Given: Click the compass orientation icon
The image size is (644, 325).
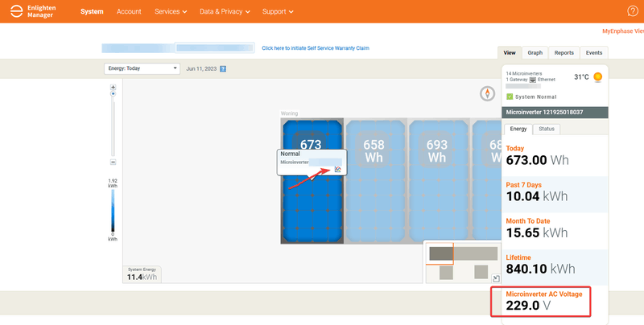Looking at the screenshot, I should [x=488, y=93].
